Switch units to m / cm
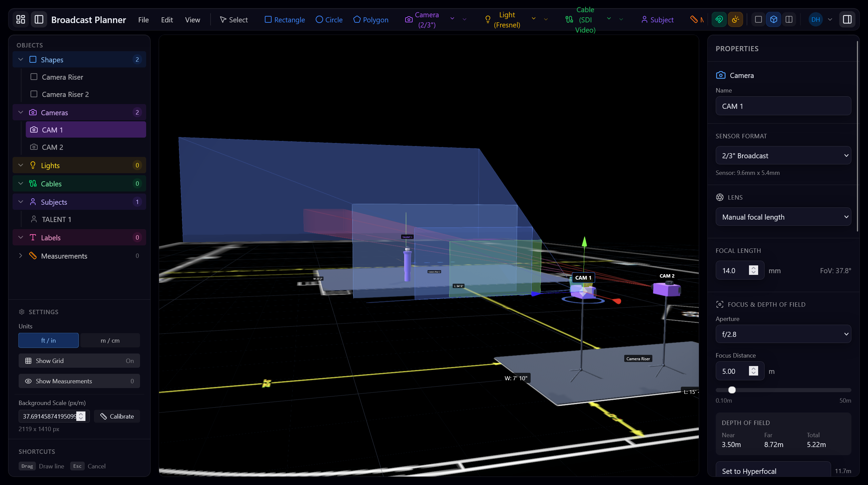This screenshot has height=485, width=868. [x=110, y=340]
